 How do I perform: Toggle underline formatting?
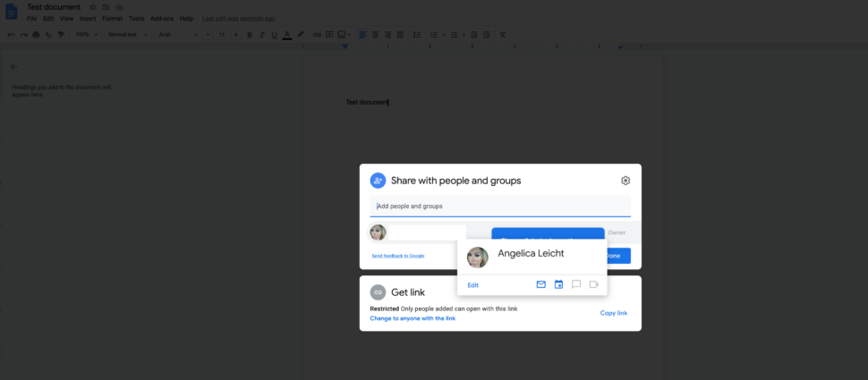click(x=274, y=34)
